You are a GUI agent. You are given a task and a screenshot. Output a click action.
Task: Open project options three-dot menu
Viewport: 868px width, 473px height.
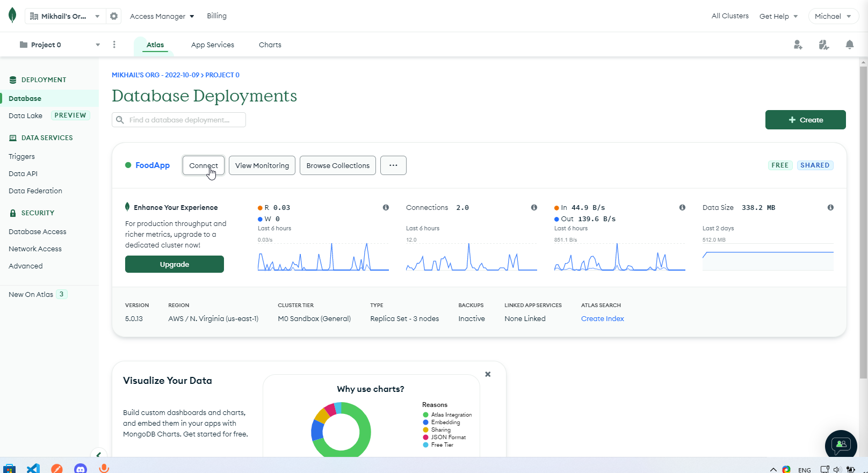coord(114,45)
